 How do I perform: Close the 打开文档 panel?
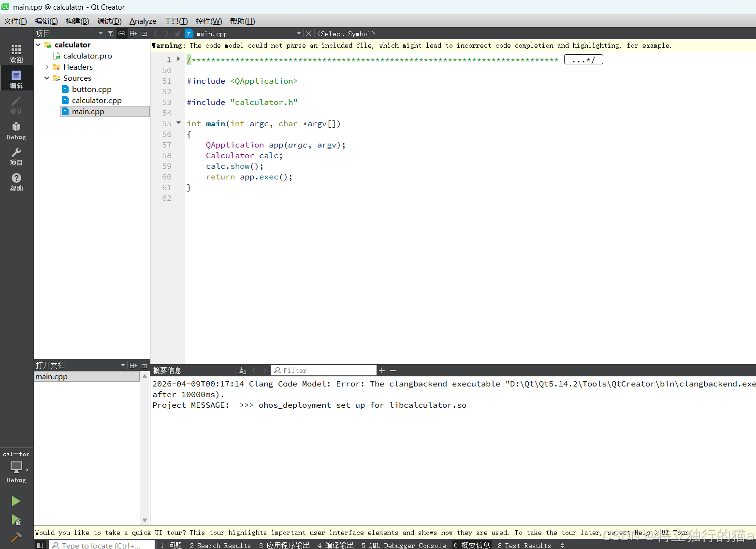tap(144, 365)
